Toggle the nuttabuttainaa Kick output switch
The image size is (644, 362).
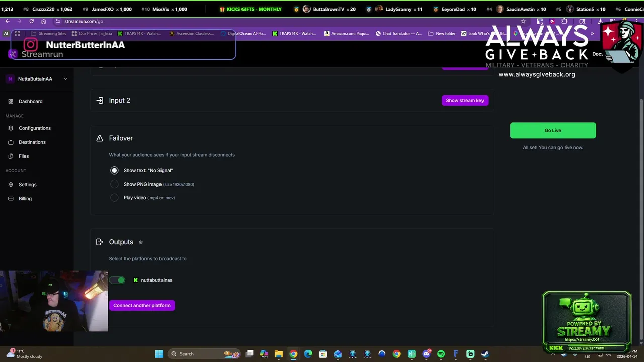tap(117, 280)
